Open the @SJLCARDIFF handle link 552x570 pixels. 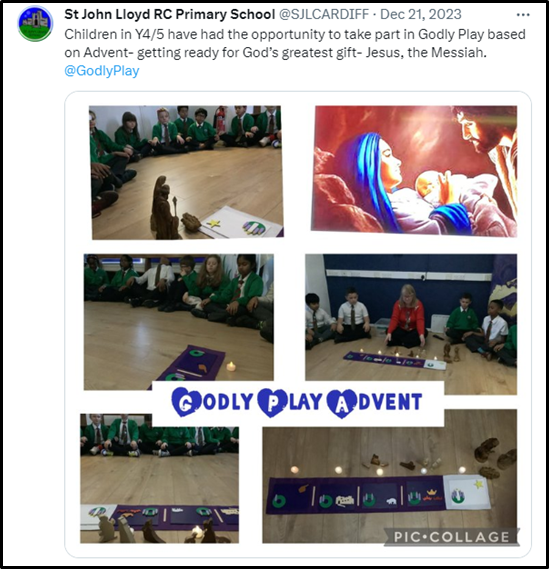pyautogui.click(x=324, y=15)
